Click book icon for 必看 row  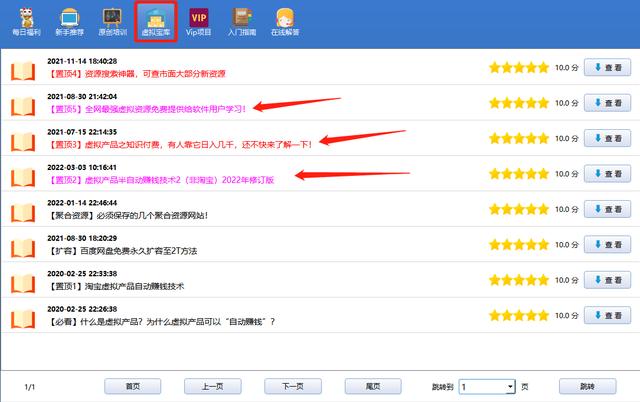(x=23, y=319)
